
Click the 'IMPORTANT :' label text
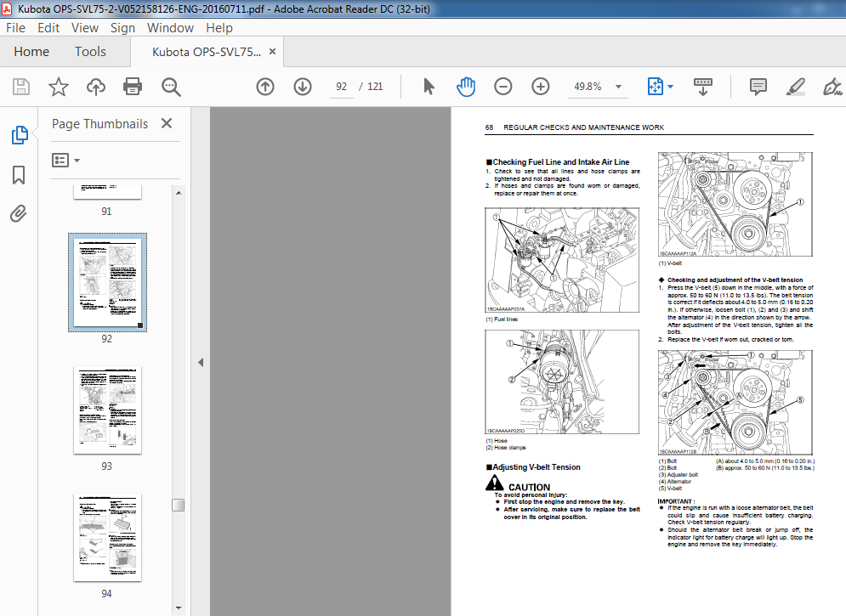tap(676, 501)
